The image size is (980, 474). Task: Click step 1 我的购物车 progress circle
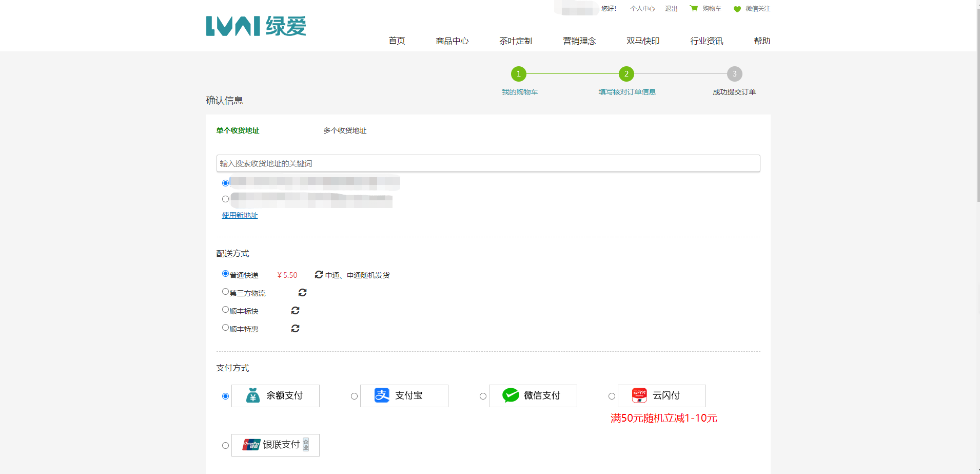519,74
